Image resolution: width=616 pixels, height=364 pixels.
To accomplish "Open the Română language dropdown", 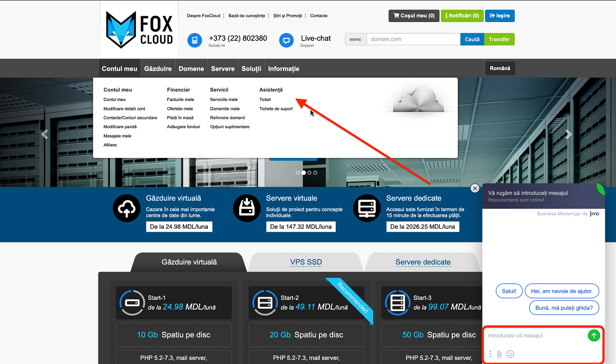I will pos(499,68).
